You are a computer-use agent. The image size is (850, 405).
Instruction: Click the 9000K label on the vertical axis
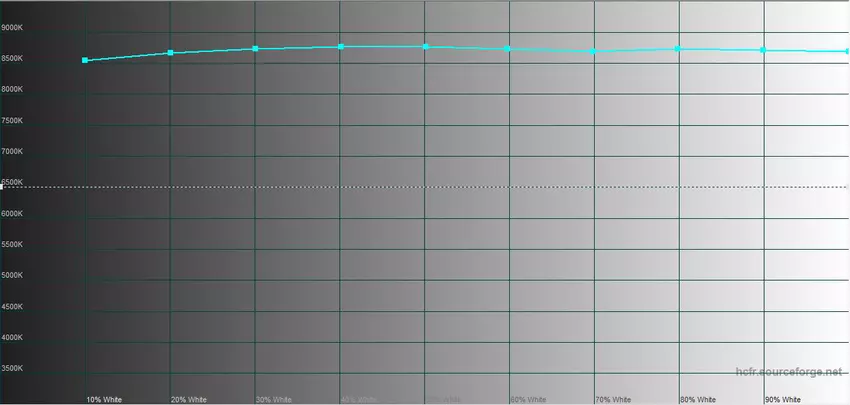13,28
